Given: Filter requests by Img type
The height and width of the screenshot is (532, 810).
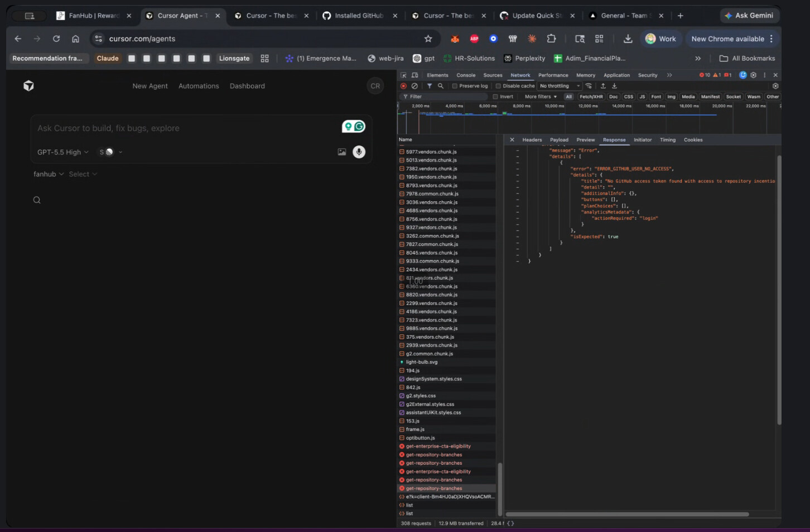Looking at the screenshot, I should 671,96.
